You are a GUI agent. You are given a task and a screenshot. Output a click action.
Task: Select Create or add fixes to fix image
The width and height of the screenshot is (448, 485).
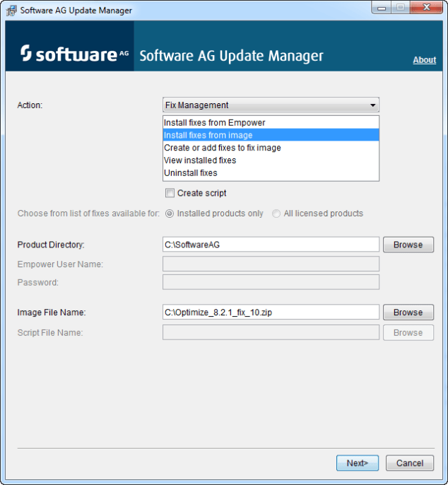click(x=271, y=148)
